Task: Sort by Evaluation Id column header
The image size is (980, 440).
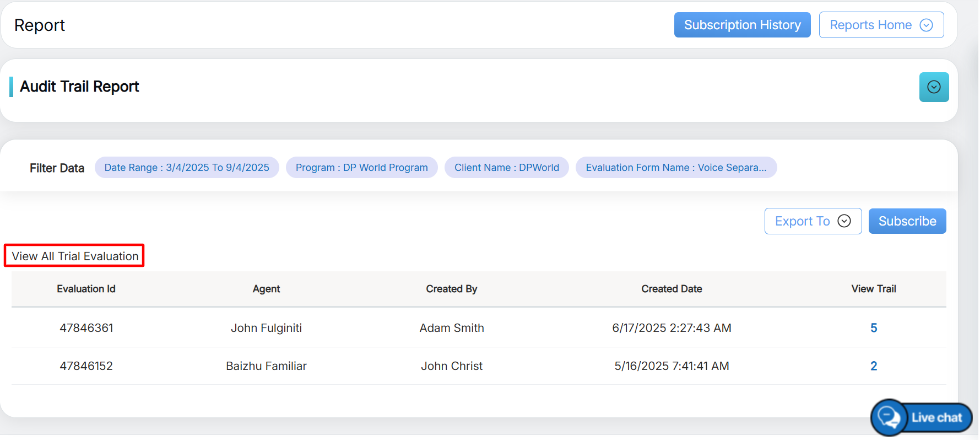Action: 86,289
